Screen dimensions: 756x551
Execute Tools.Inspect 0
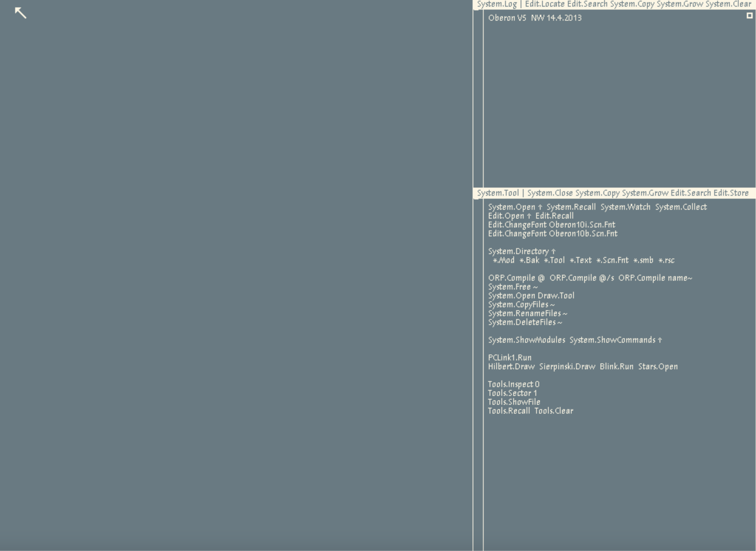pos(513,384)
